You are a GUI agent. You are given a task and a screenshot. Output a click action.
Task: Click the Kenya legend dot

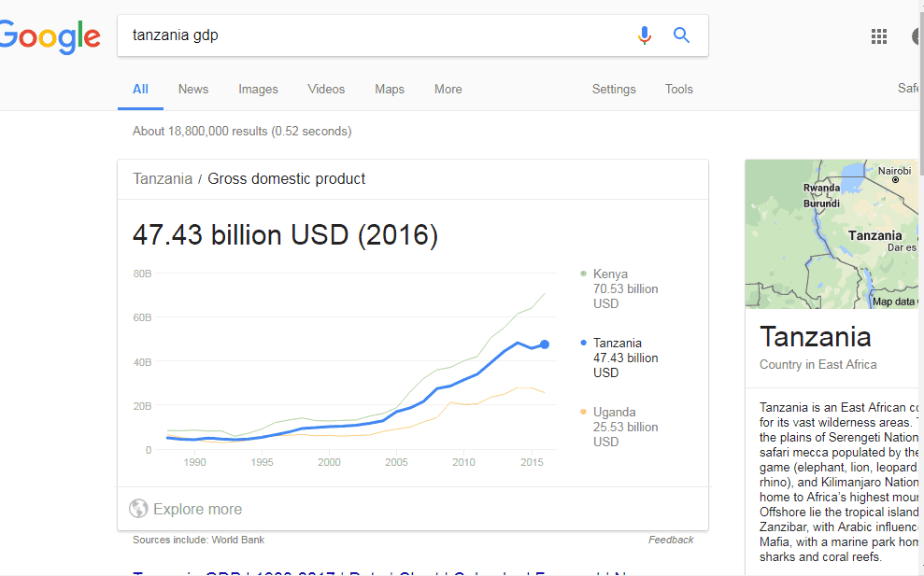583,274
